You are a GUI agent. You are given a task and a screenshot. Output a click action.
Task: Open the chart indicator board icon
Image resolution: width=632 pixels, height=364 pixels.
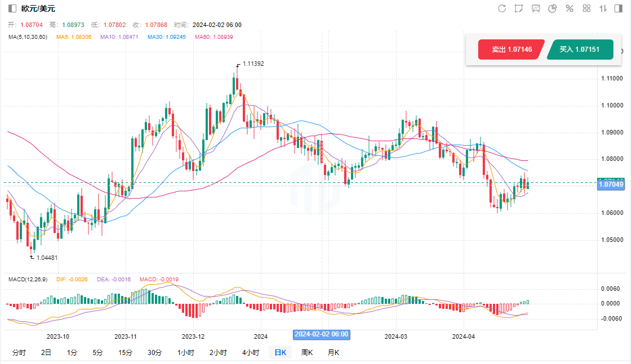536,8
